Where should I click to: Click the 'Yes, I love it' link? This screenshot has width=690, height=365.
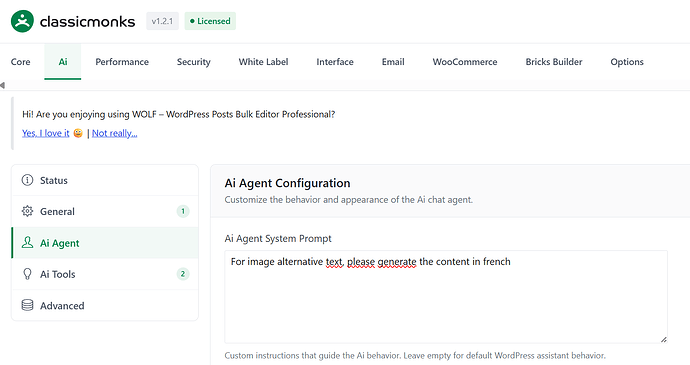click(46, 133)
